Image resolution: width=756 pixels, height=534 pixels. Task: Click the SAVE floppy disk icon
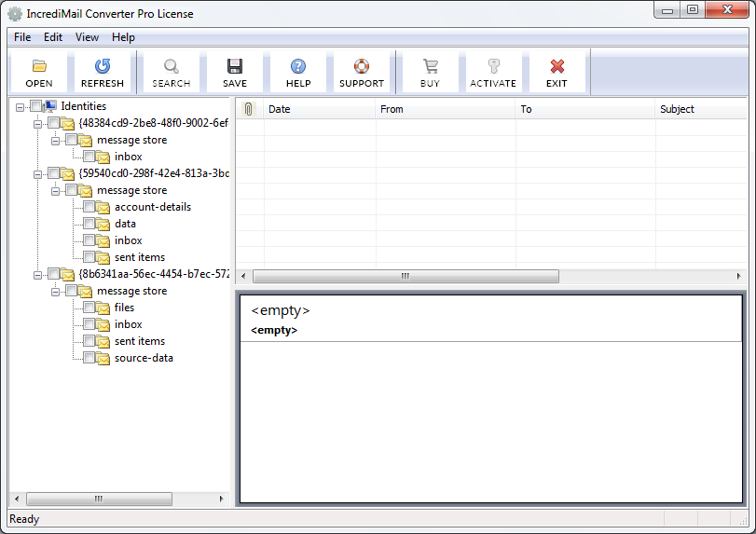point(235,65)
